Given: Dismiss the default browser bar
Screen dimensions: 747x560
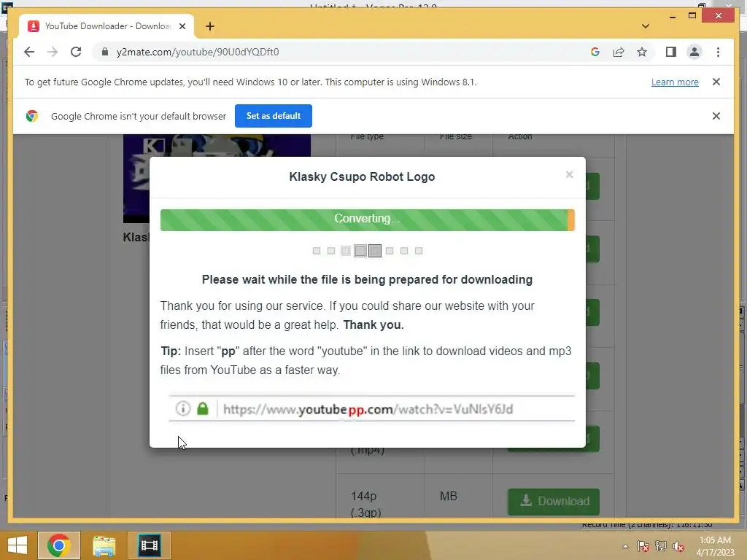Looking at the screenshot, I should pyautogui.click(x=716, y=116).
